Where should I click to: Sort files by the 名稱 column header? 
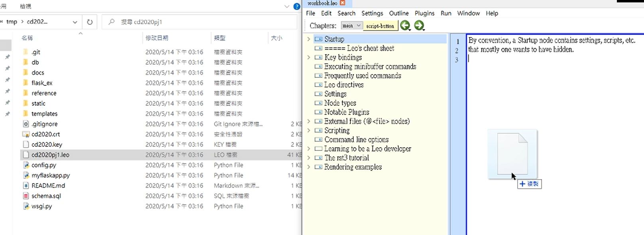[27, 38]
